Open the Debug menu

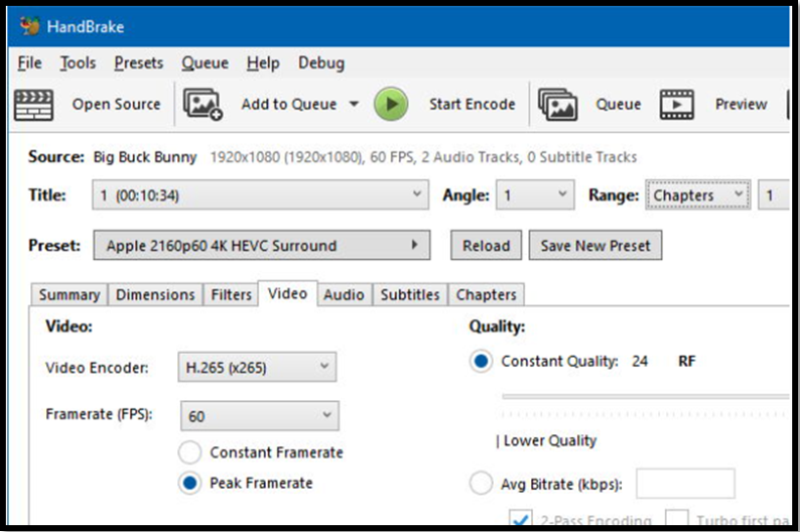(322, 64)
